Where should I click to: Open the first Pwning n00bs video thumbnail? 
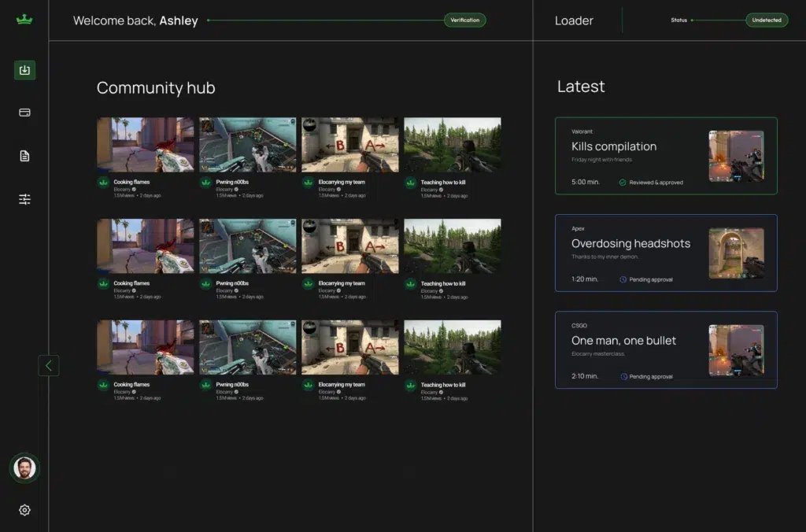pyautogui.click(x=248, y=145)
